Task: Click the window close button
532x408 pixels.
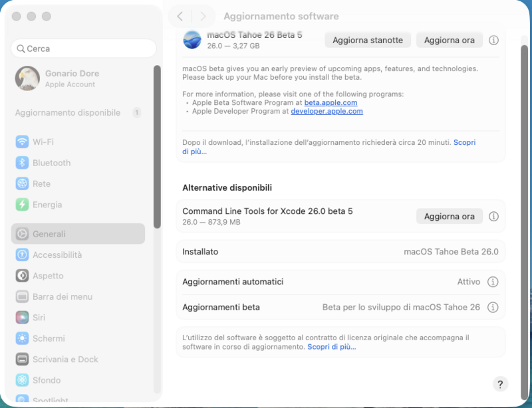Action: (x=16, y=16)
